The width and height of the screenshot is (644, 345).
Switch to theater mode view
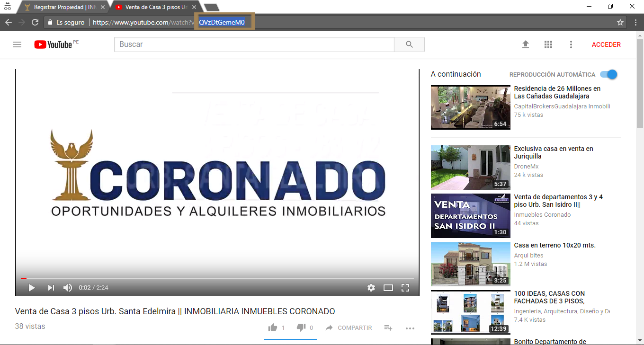pos(388,288)
